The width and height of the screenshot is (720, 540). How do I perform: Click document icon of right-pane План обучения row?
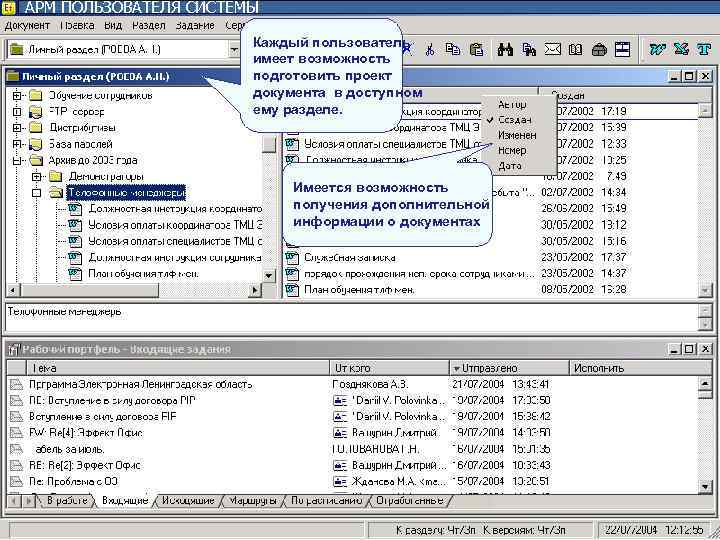(x=292, y=290)
